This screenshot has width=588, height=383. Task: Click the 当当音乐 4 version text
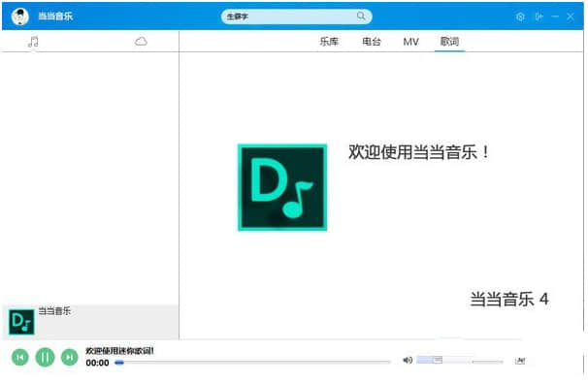coord(509,299)
